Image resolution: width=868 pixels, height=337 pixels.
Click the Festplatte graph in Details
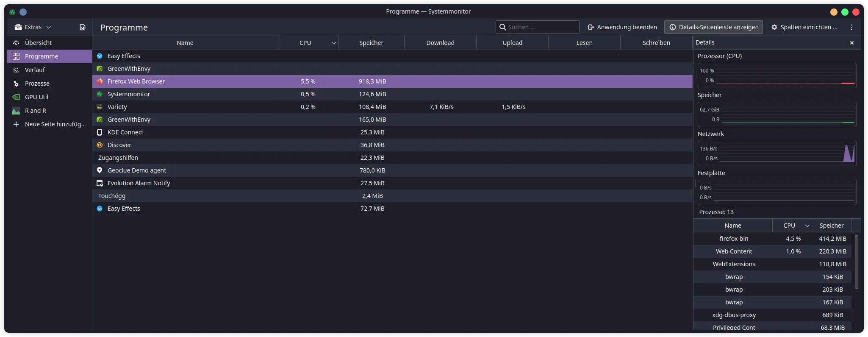pyautogui.click(x=777, y=192)
